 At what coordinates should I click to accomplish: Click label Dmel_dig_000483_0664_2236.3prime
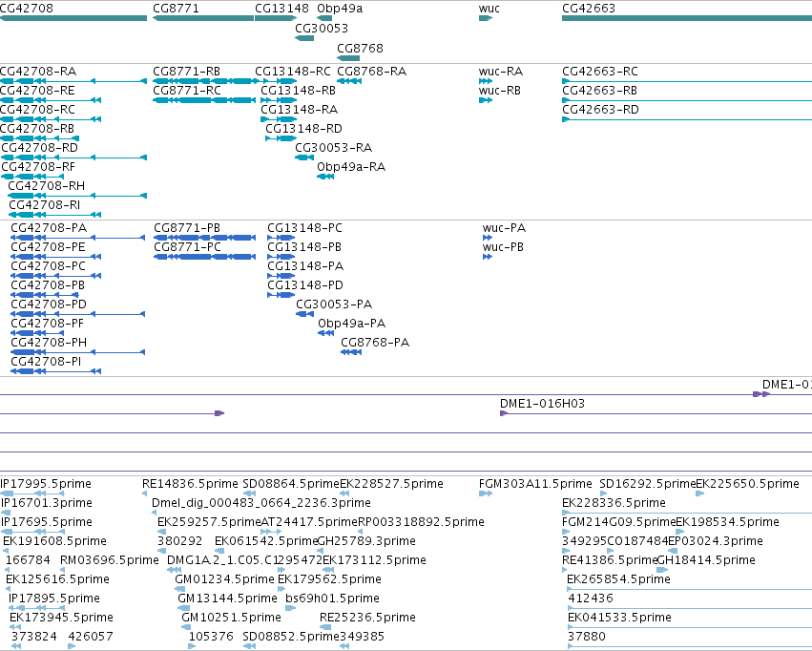click(x=261, y=503)
